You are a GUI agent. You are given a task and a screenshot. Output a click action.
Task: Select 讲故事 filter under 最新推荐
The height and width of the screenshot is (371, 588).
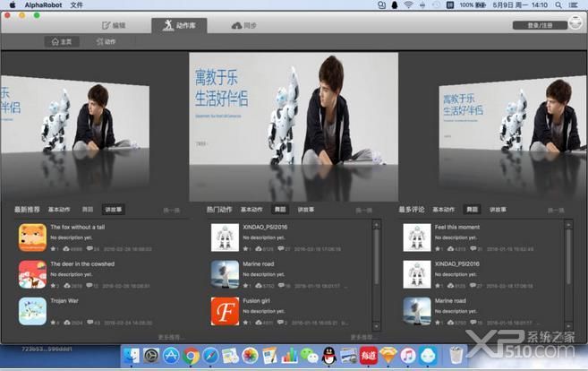point(114,210)
